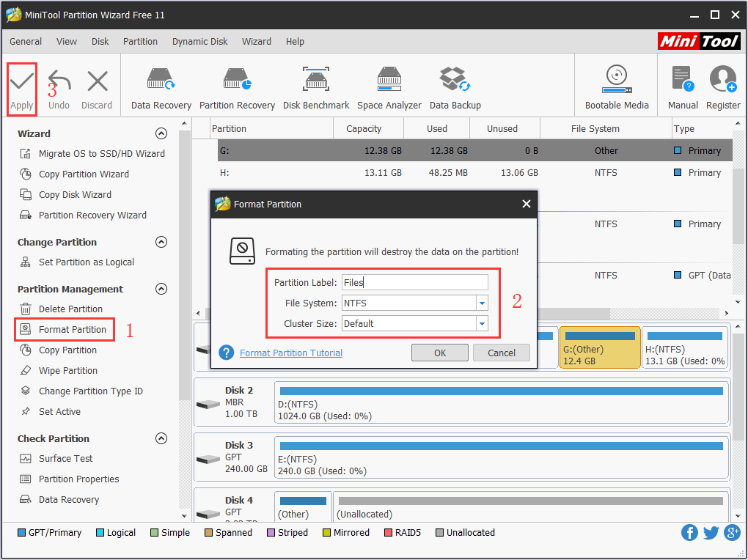The height and width of the screenshot is (560, 748).
Task: Open the Facebook share icon
Action: pyautogui.click(x=689, y=532)
